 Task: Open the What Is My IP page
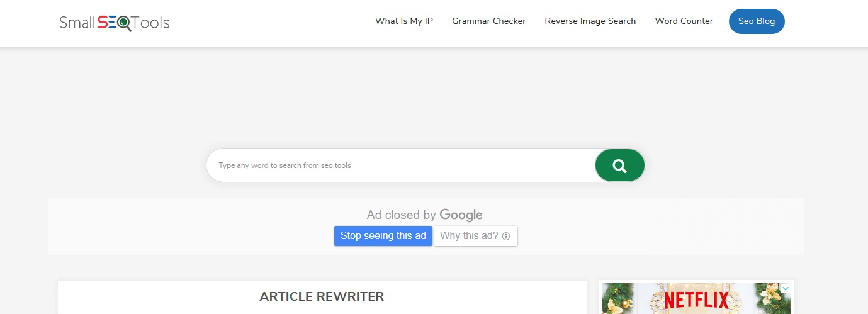pyautogui.click(x=404, y=21)
